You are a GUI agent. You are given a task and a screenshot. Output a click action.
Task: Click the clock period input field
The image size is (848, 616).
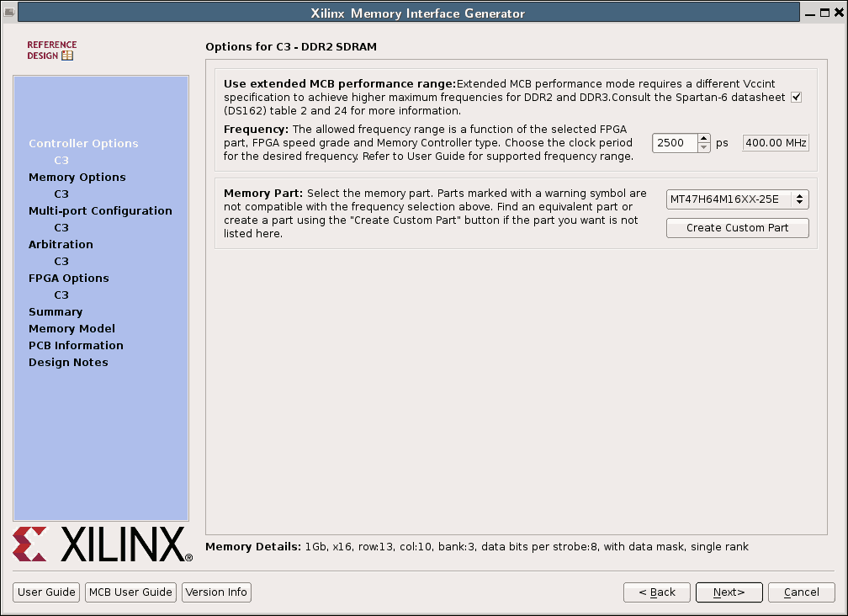675,143
